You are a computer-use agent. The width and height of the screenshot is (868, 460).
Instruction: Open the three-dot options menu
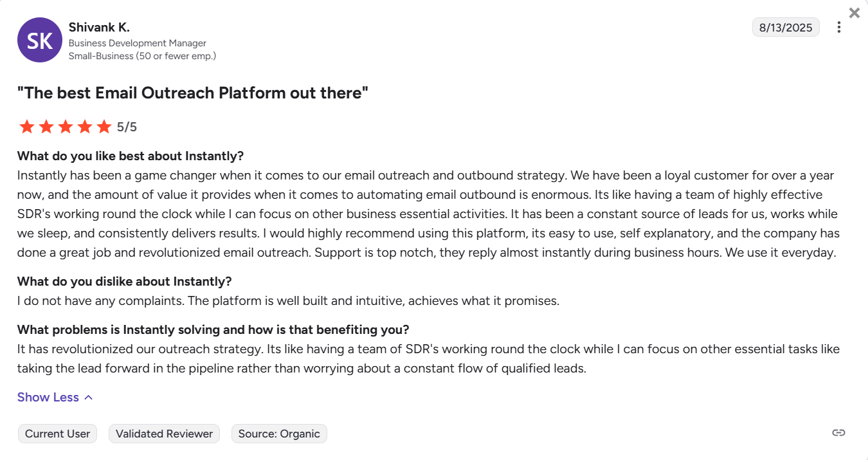point(839,27)
